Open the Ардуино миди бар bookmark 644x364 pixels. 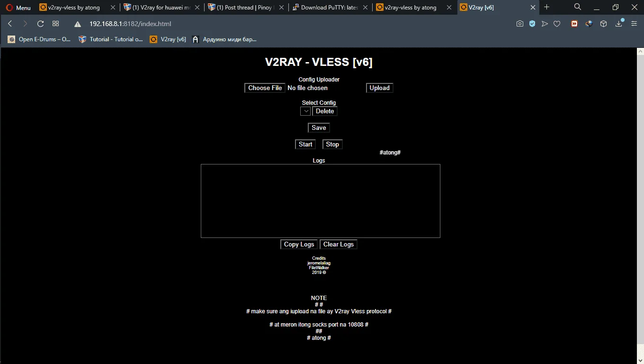[x=224, y=39]
